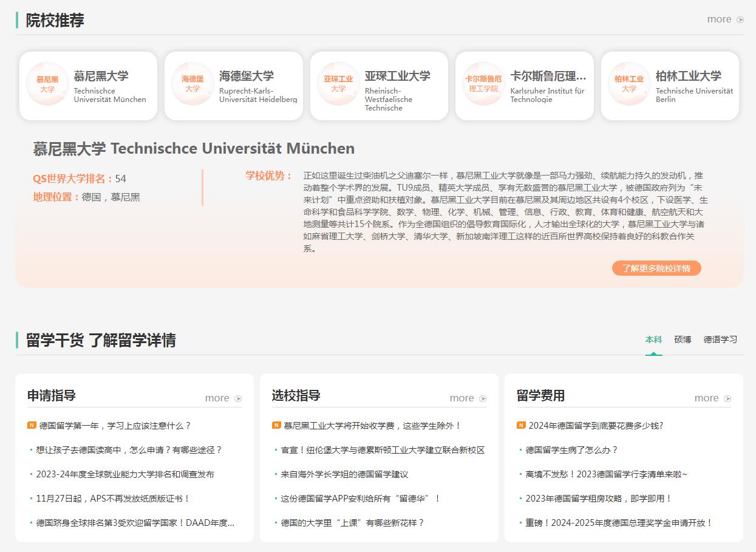The height and width of the screenshot is (552, 756).
Task: Select the 慕尼黑大学 round logo
Action: point(47,84)
